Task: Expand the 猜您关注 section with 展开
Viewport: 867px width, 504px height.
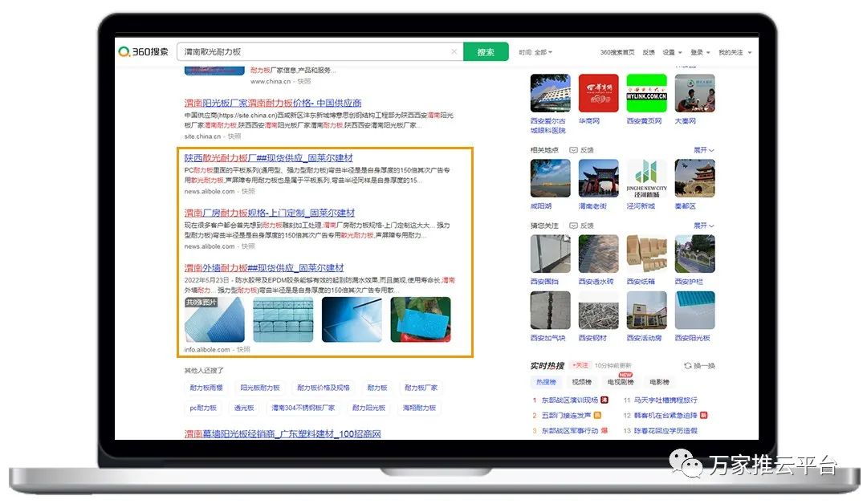Action: [703, 226]
